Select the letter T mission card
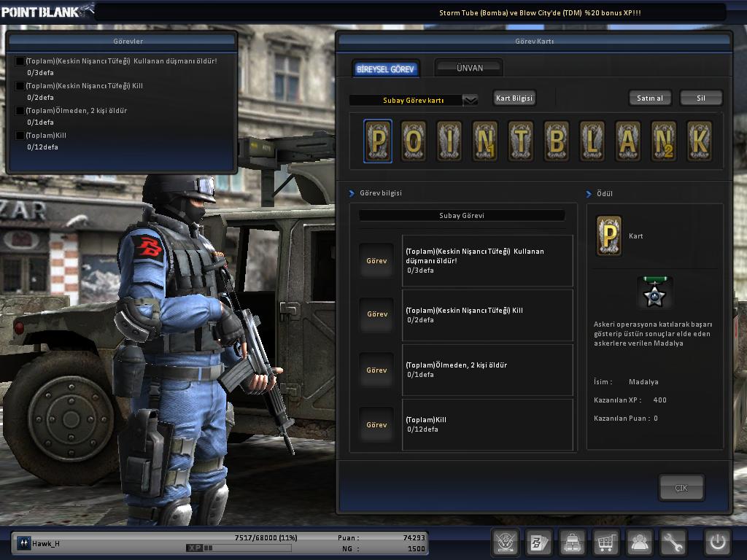 coord(521,141)
